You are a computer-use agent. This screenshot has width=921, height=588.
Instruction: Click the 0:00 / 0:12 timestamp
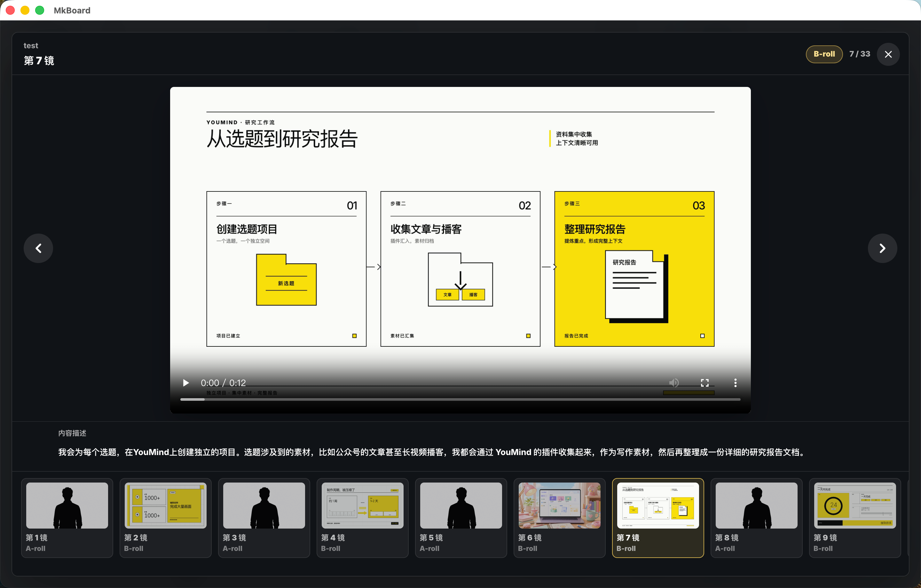coord(223,383)
